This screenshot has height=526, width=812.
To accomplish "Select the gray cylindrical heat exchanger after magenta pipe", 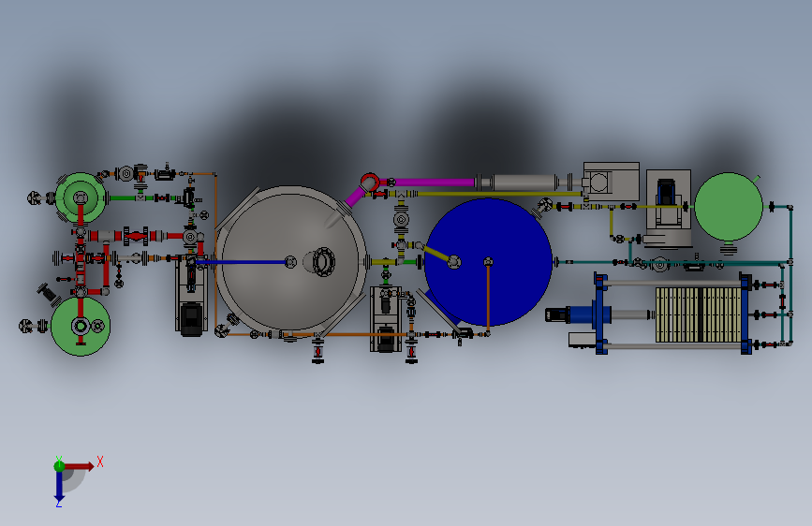I will (x=524, y=183).
